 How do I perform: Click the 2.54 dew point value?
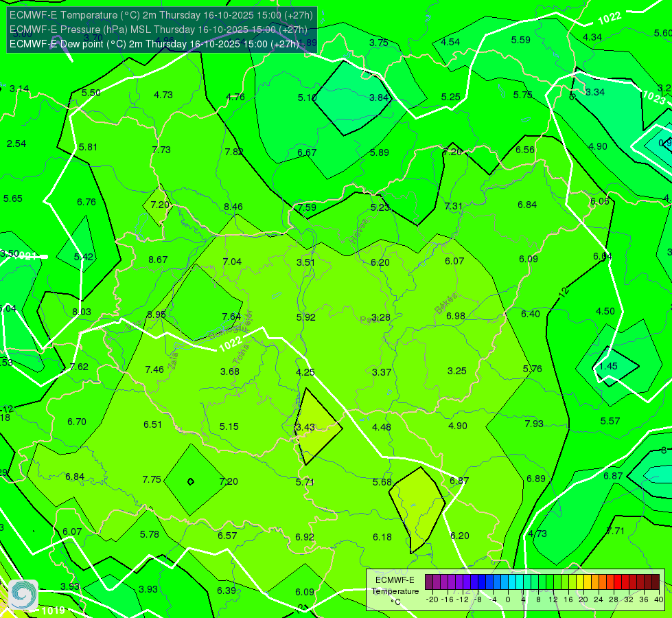coord(16,144)
